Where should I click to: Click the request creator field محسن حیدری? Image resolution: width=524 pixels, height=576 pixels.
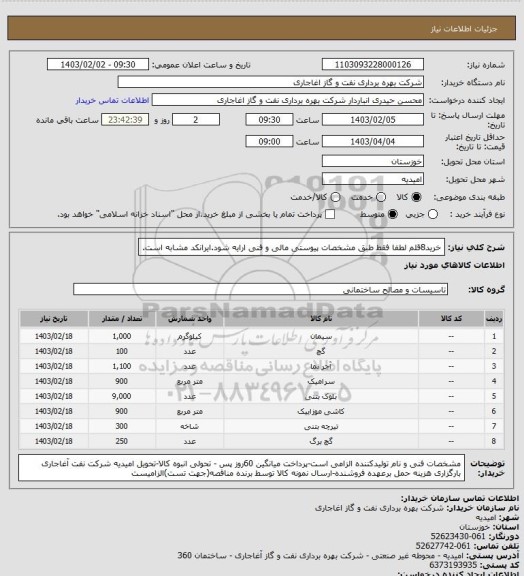288,100
